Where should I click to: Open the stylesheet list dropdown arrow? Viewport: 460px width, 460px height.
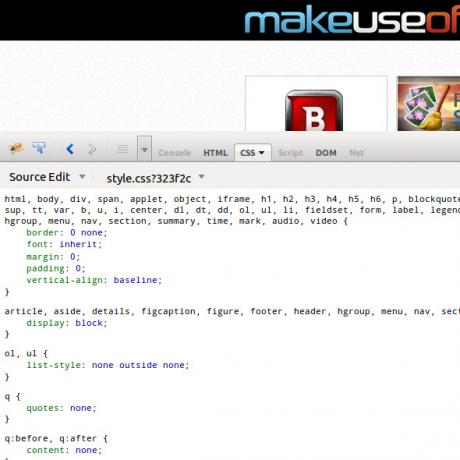[x=201, y=177]
